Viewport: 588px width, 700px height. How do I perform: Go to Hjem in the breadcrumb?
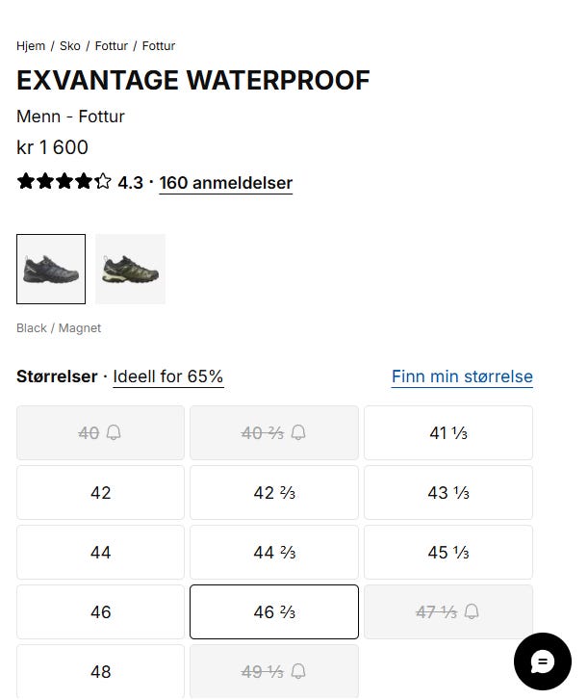[x=31, y=46]
